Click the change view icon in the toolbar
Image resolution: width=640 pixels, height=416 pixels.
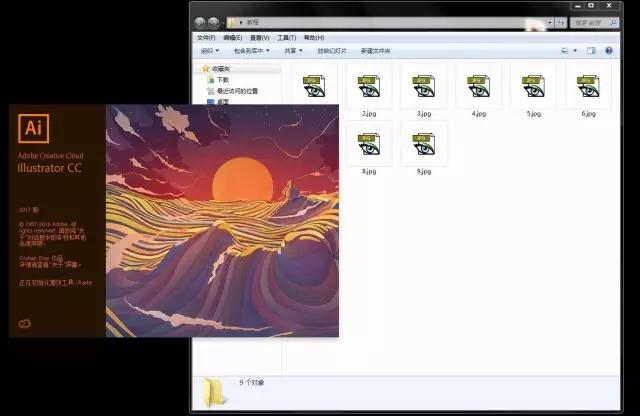(x=565, y=51)
